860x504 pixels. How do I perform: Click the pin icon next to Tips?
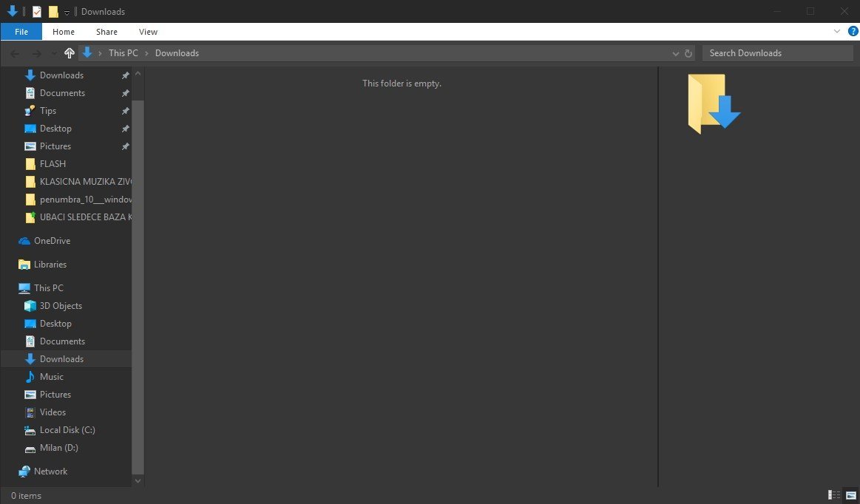click(126, 111)
